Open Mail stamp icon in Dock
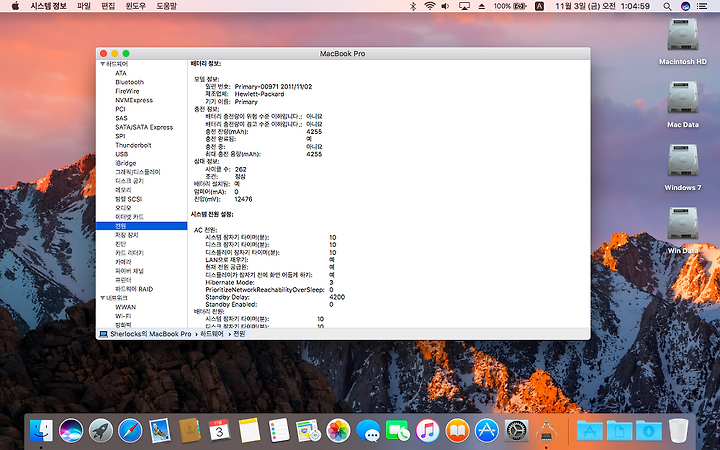This screenshot has height=450, width=720. 160,431
